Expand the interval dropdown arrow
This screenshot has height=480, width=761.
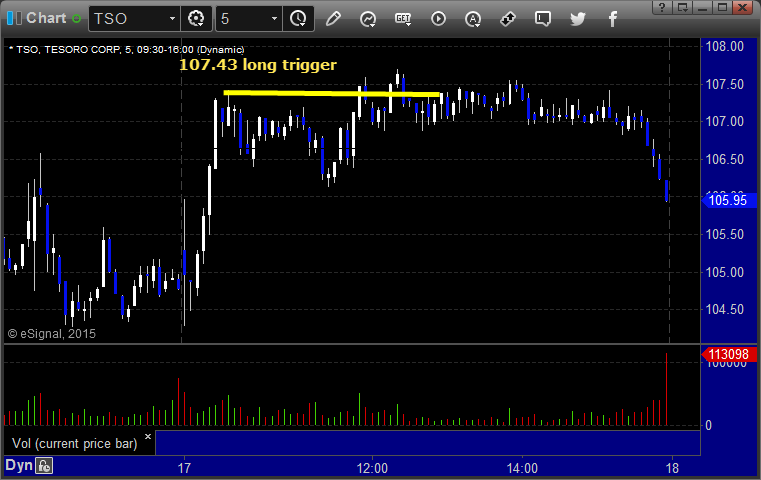[x=274, y=19]
